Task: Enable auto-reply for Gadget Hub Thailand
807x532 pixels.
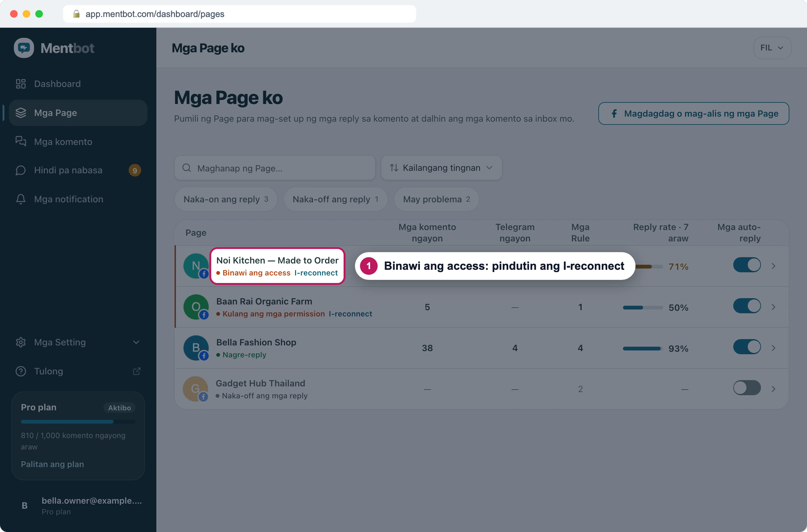Action: 746,388
